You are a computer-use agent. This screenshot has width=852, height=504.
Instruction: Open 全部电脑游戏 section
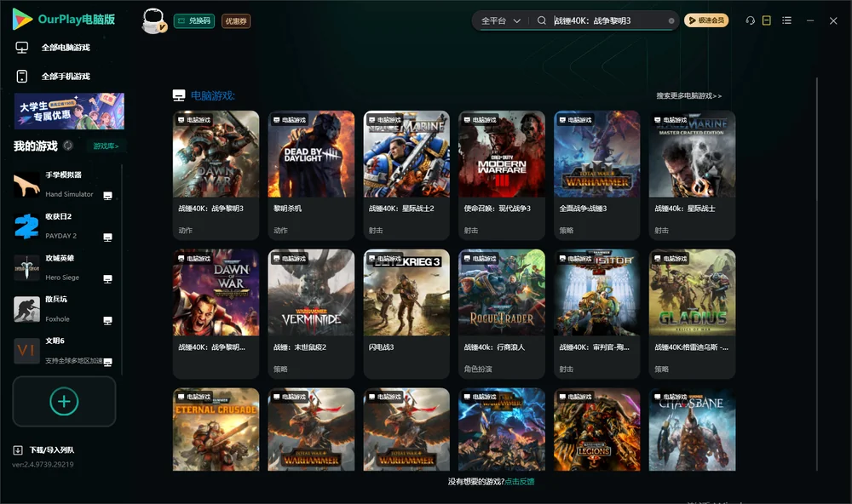pyautogui.click(x=66, y=48)
